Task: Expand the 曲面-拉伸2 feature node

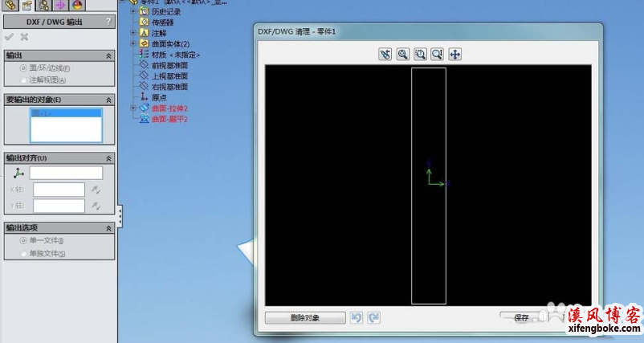Action: coord(133,108)
